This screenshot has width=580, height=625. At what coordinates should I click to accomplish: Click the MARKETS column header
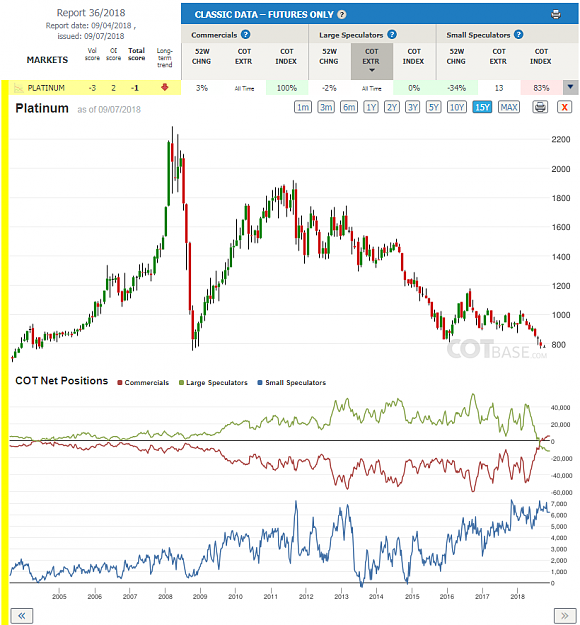click(x=47, y=60)
